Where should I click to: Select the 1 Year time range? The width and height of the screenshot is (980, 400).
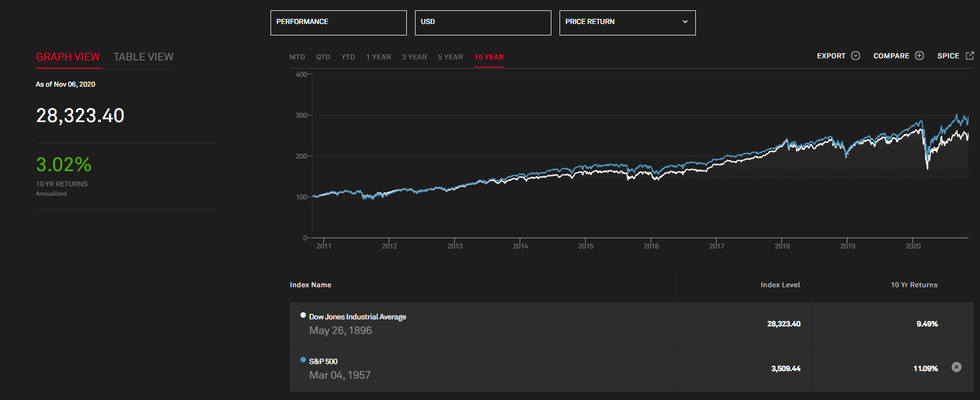(x=378, y=57)
